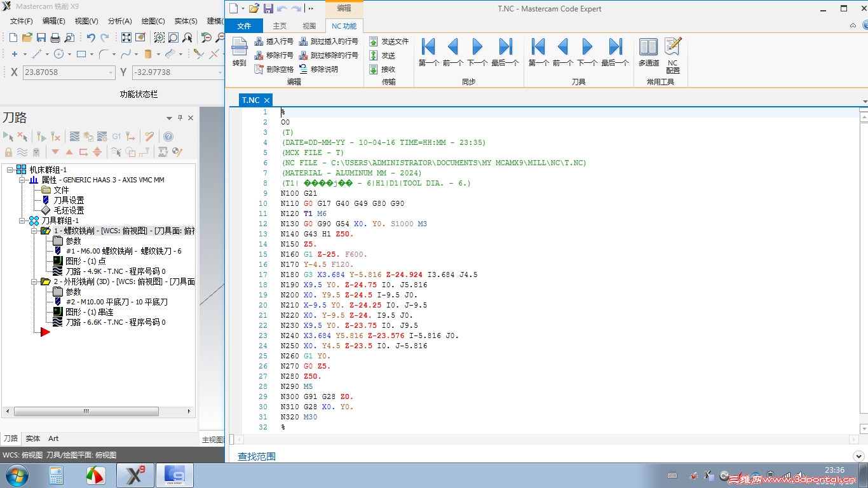Click 下一个 in the 同步 group
Viewport: 868px width, 488px height.
[x=477, y=51]
